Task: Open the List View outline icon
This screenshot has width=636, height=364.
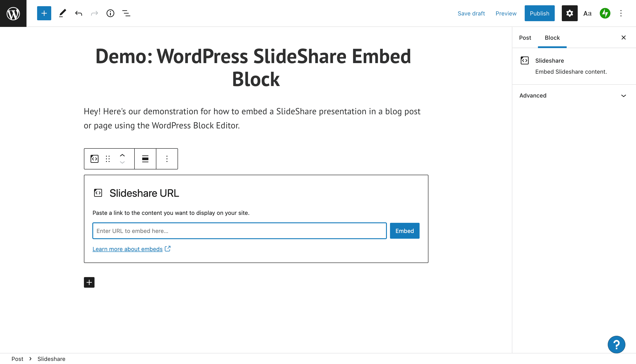Action: pos(126,13)
